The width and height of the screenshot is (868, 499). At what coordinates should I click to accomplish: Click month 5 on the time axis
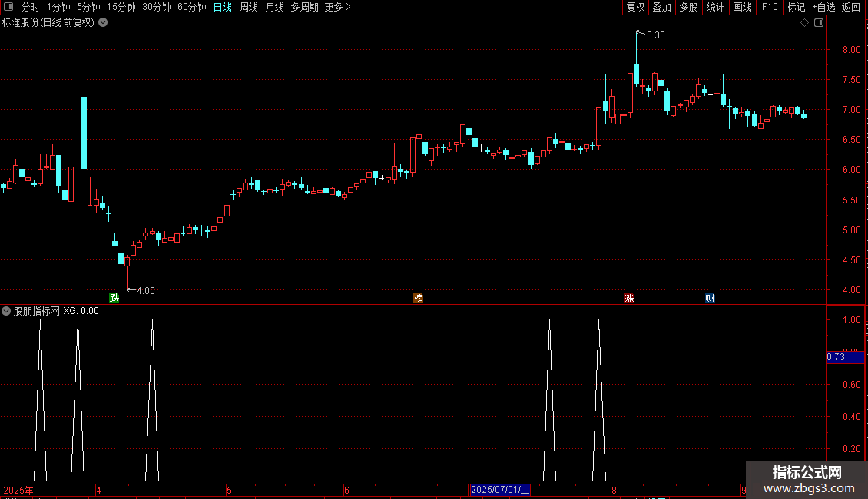tap(229, 490)
